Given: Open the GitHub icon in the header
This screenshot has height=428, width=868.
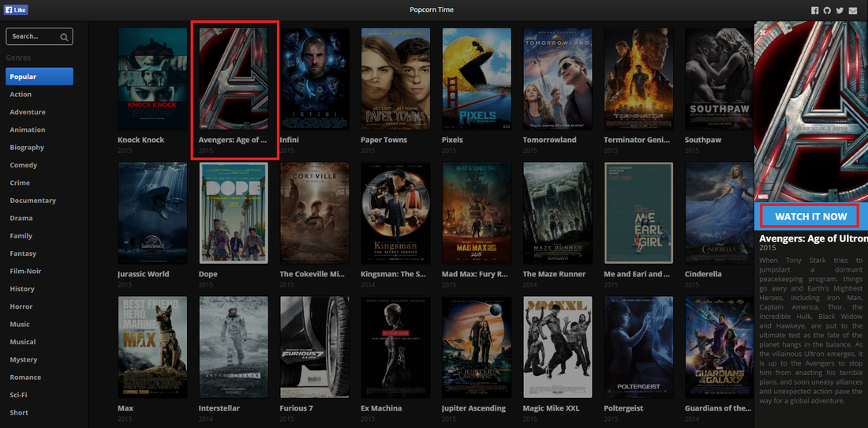Looking at the screenshot, I should tap(827, 10).
